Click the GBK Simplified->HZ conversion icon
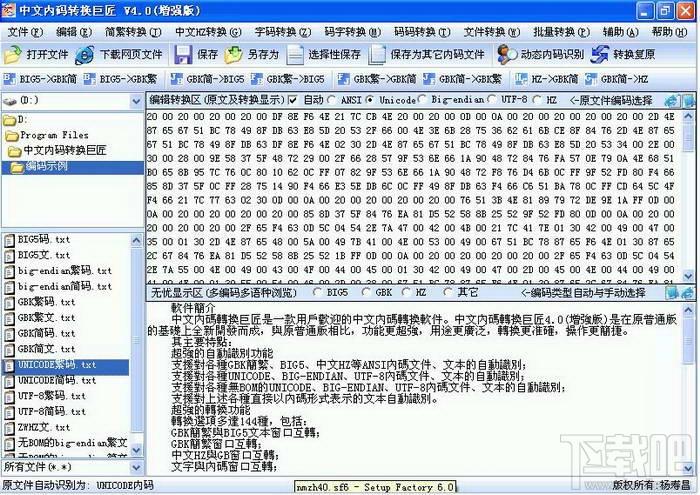 pyautogui.click(x=591, y=79)
